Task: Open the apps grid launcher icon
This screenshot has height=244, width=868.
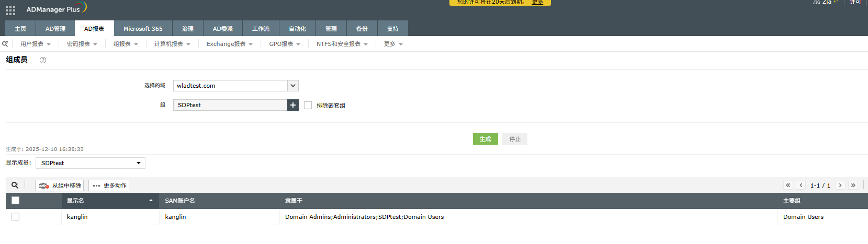Action: click(10, 10)
